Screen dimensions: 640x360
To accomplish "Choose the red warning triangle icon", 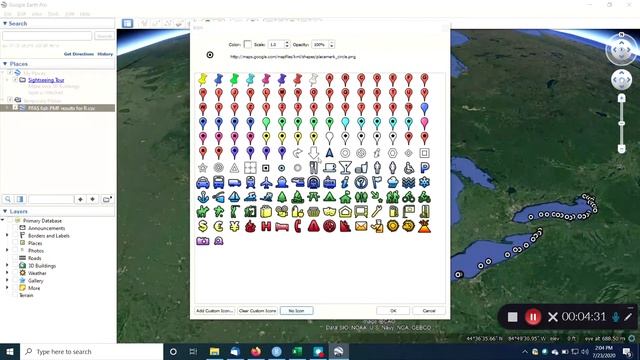I will [x=313, y=226].
